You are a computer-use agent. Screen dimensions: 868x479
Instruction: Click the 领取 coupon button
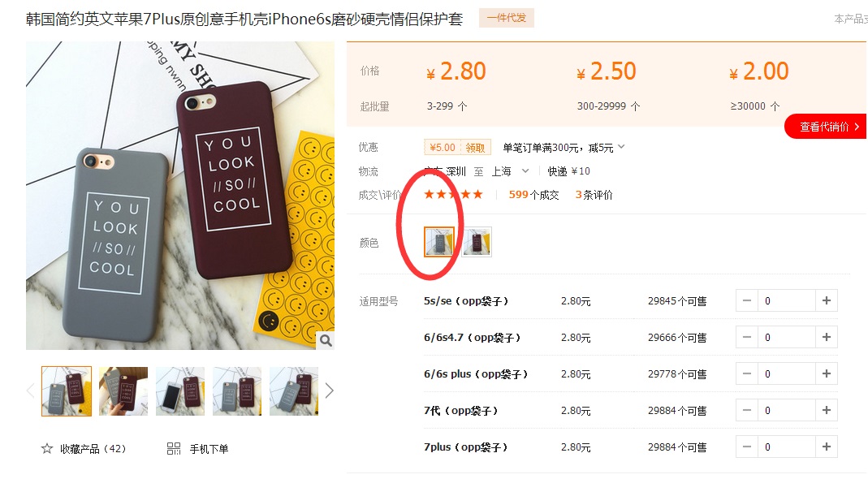tap(475, 147)
